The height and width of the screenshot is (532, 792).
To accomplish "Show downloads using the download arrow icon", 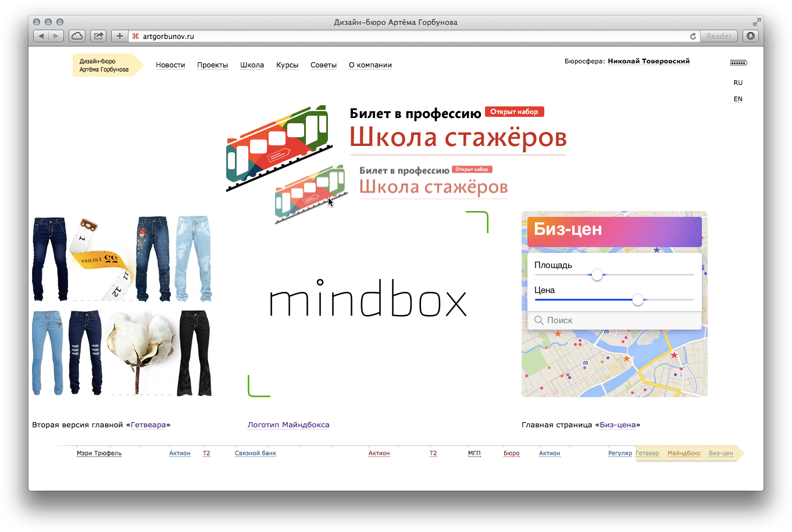I will [751, 36].
